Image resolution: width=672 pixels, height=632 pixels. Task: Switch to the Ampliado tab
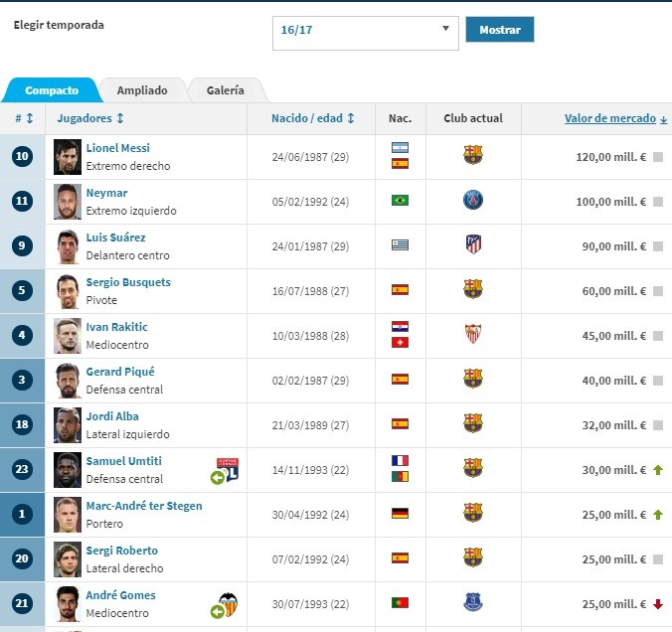tap(142, 90)
